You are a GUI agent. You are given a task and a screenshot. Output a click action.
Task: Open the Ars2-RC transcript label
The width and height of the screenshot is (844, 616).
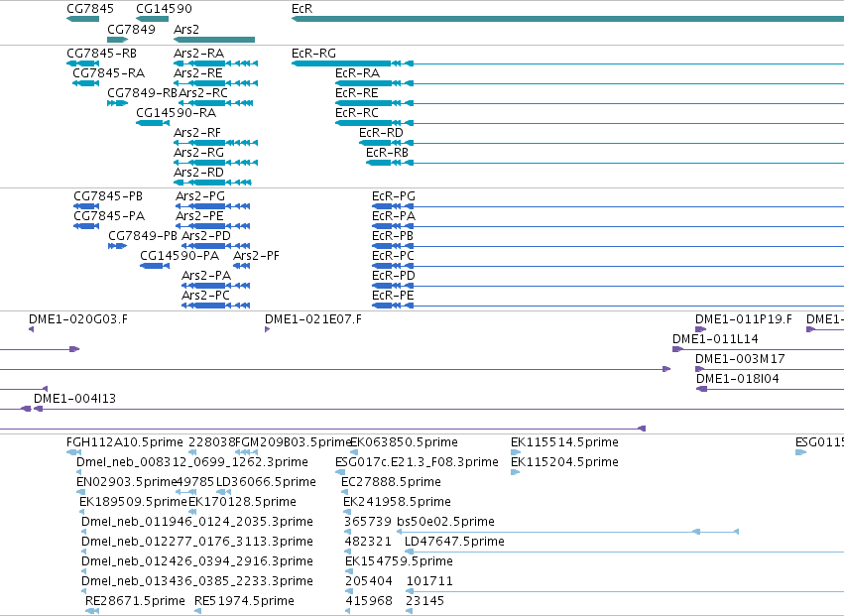(x=203, y=93)
